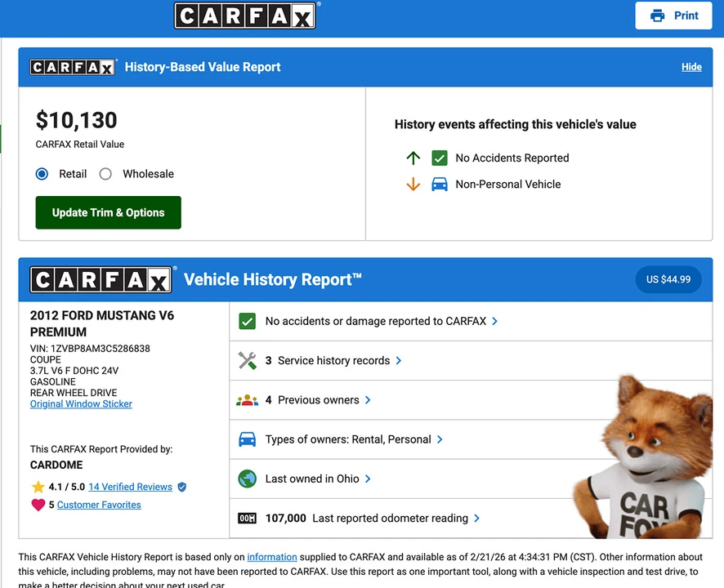Click the 4.1 / 5.0 rating text
The width and height of the screenshot is (724, 588).
tap(67, 487)
